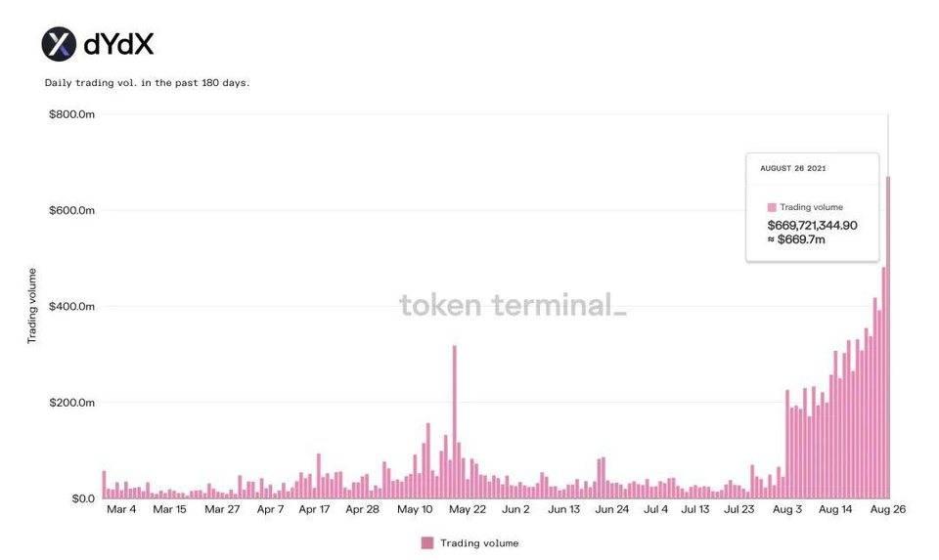
Task: Click the $669,721,344.90 value in the tooltip
Action: click(812, 225)
